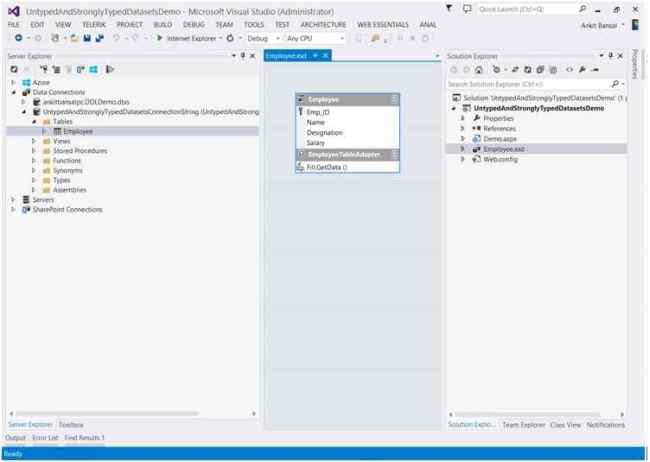The height and width of the screenshot is (462, 650).
Task: Open the BUILD menu
Action: point(163,25)
